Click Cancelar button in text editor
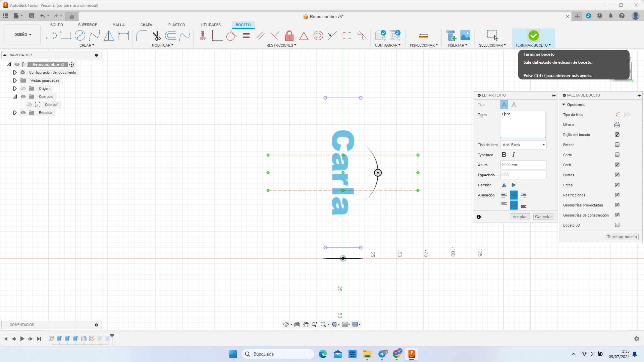This screenshot has height=362, width=644. [x=543, y=217]
